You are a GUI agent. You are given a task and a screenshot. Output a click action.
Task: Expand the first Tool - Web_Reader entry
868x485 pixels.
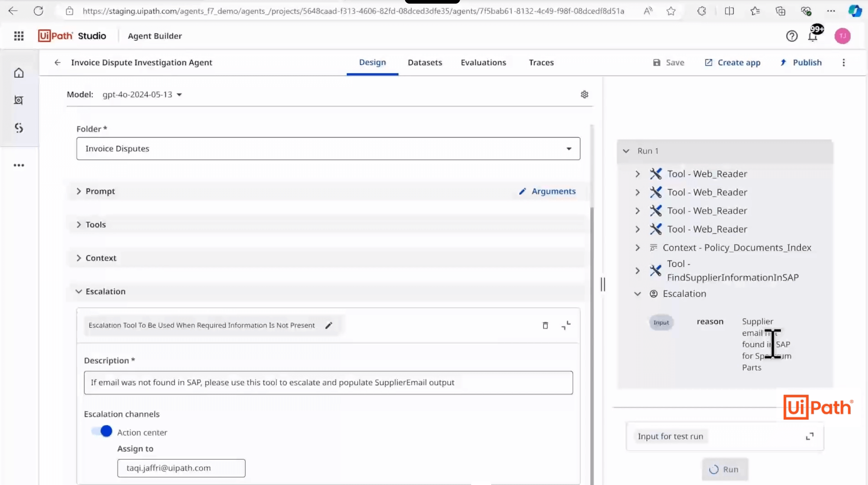point(638,174)
